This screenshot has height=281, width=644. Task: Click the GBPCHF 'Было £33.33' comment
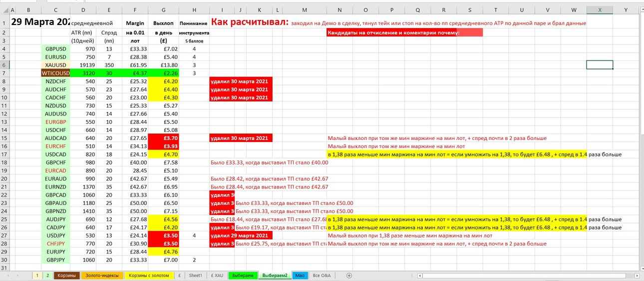point(270,162)
